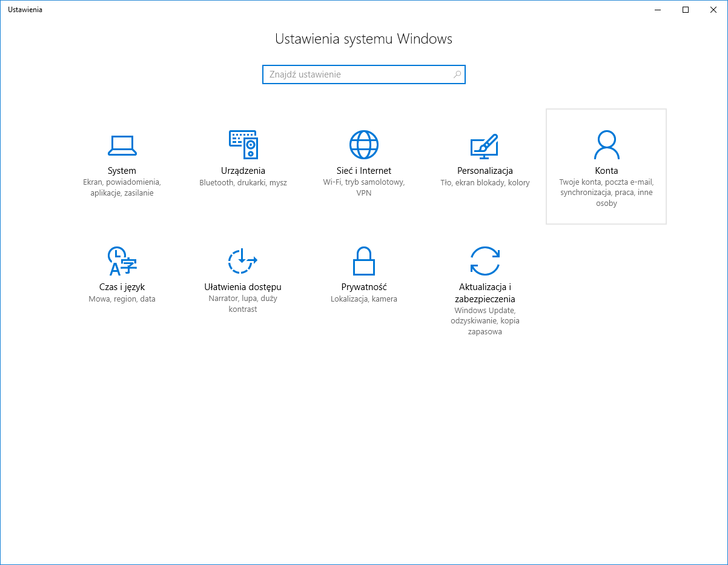Open the 'Aktualizacja i zabezpieczenia' label
This screenshot has width=728, height=565.
click(x=485, y=293)
